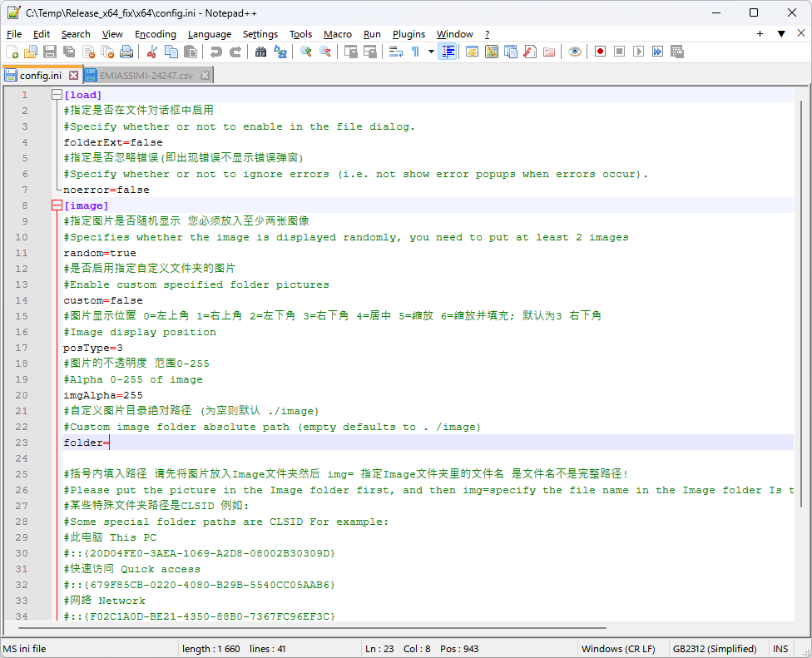The image size is (812, 658).
Task: Collapse the [load] section fold marker
Action: click(x=57, y=95)
